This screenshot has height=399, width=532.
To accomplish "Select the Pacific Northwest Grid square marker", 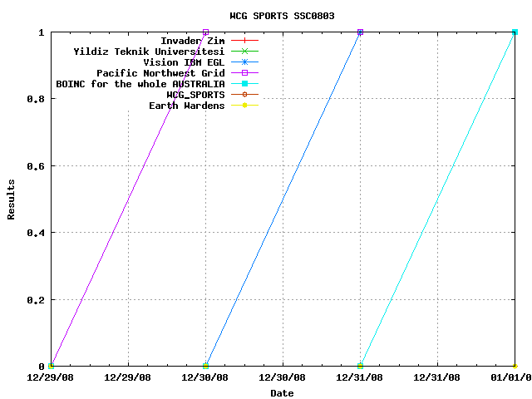I will [244, 73].
